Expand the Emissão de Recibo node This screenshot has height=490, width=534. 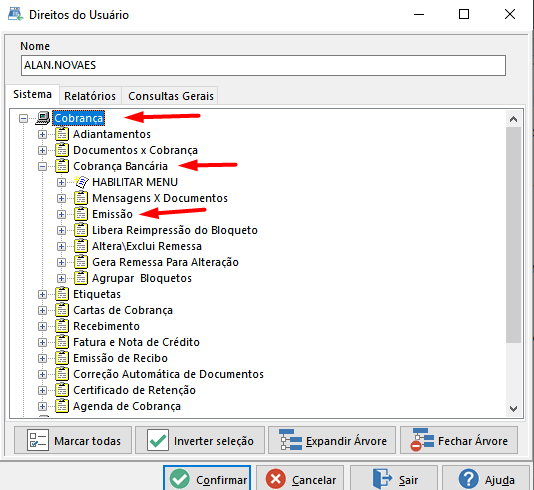43,359
